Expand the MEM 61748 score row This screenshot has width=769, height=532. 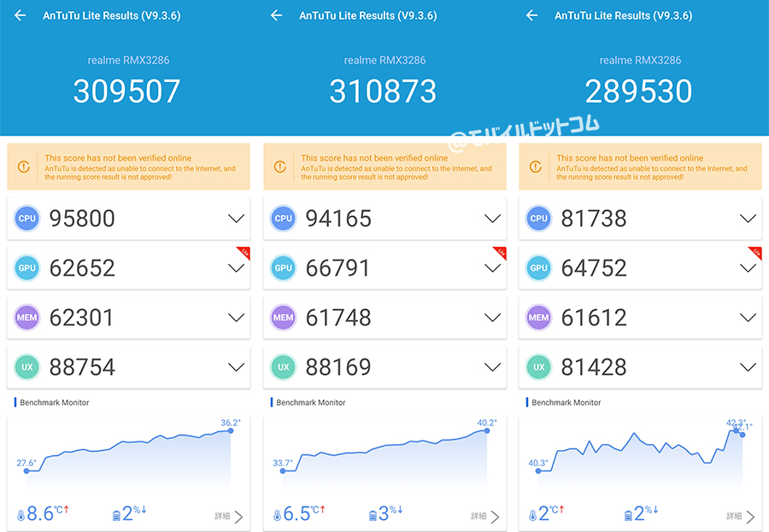tap(492, 318)
